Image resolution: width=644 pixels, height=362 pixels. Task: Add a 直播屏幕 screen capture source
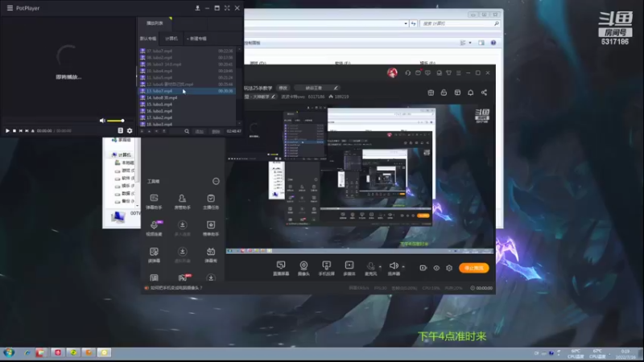(281, 269)
